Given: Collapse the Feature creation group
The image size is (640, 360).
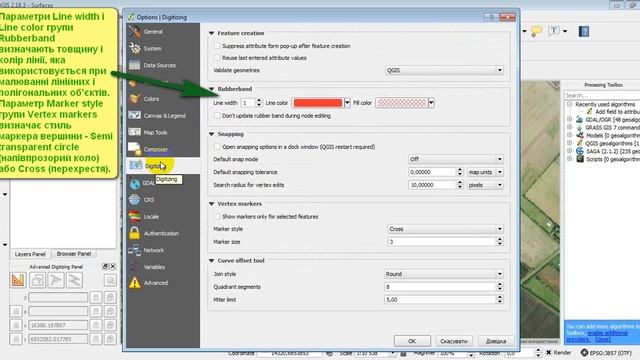Looking at the screenshot, I should point(211,33).
